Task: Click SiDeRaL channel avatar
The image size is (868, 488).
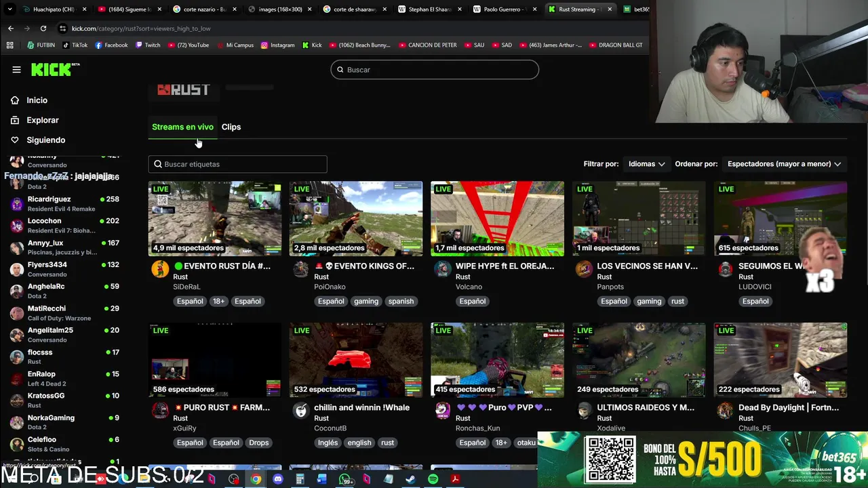Action: tap(160, 269)
